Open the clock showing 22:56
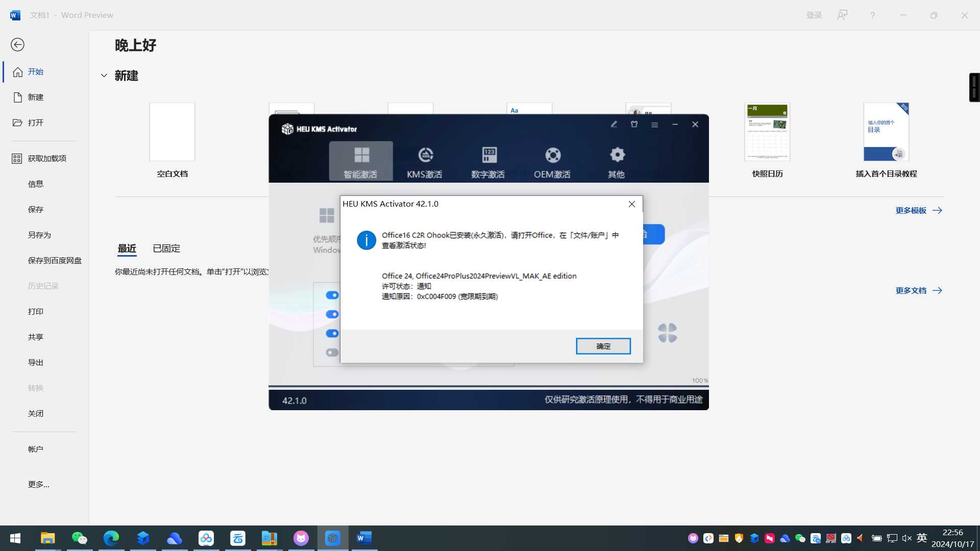The width and height of the screenshot is (980, 551). [x=952, y=538]
